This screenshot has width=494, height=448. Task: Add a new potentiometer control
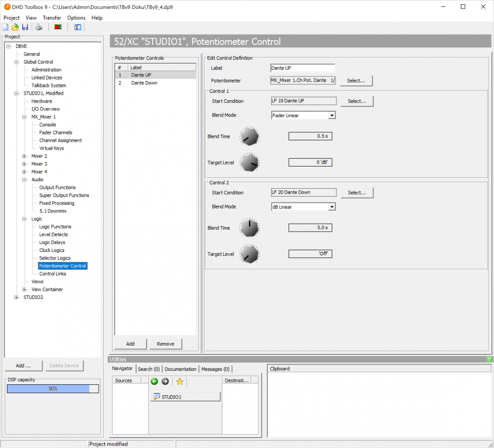[130, 343]
